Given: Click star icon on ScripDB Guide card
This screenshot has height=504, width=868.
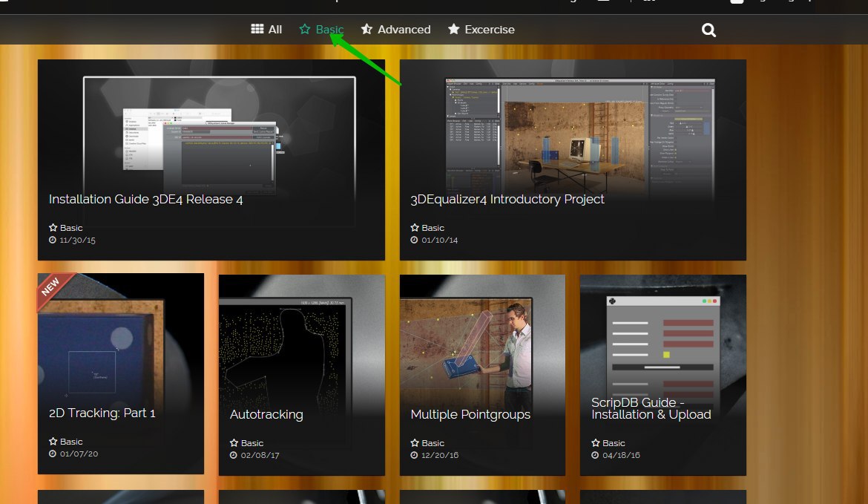Looking at the screenshot, I should coord(596,443).
